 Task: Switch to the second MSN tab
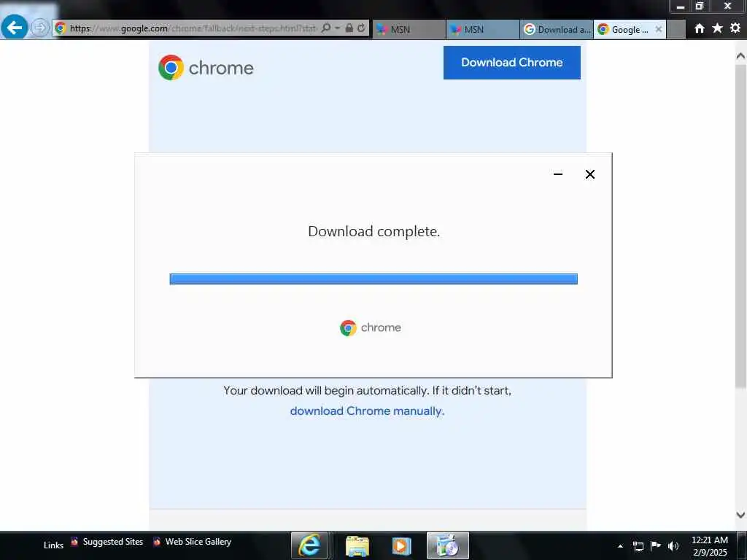point(483,29)
